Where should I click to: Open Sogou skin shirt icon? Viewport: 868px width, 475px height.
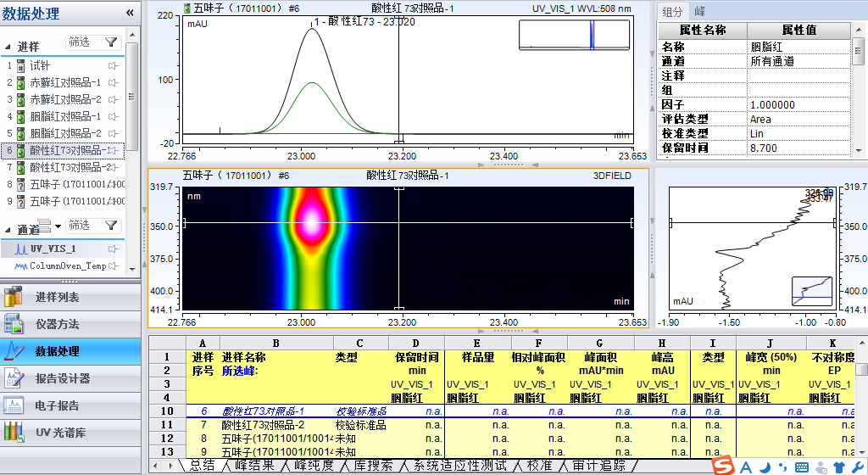pyautogui.click(x=840, y=468)
